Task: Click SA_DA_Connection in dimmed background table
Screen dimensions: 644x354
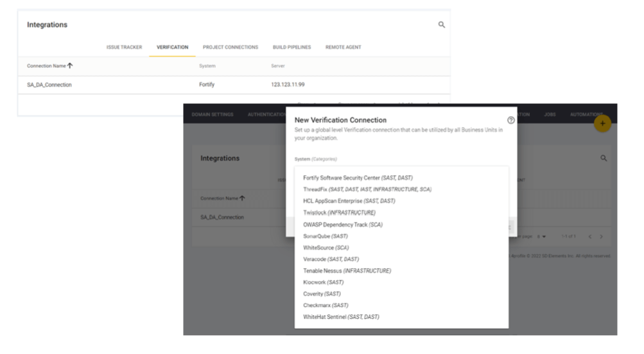Action: point(222,217)
